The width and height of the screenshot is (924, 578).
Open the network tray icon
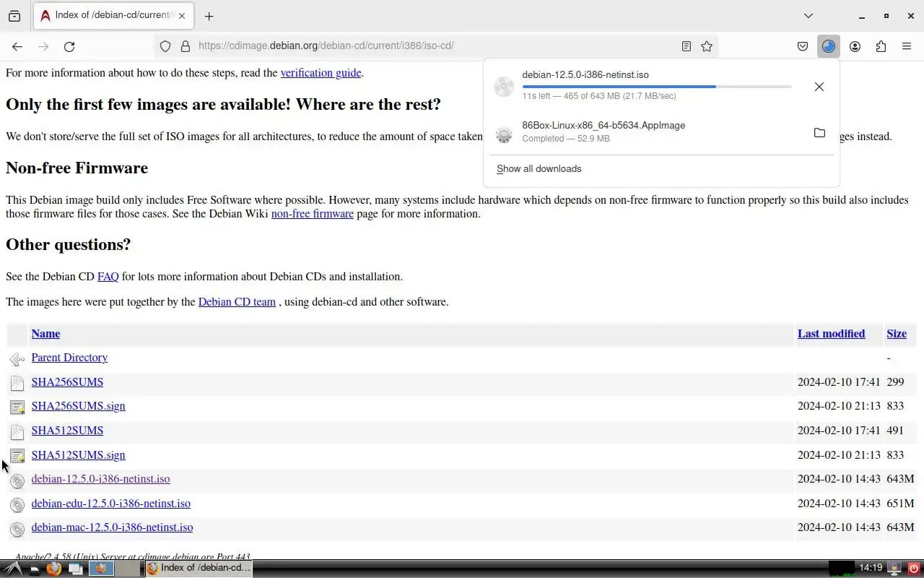point(894,569)
